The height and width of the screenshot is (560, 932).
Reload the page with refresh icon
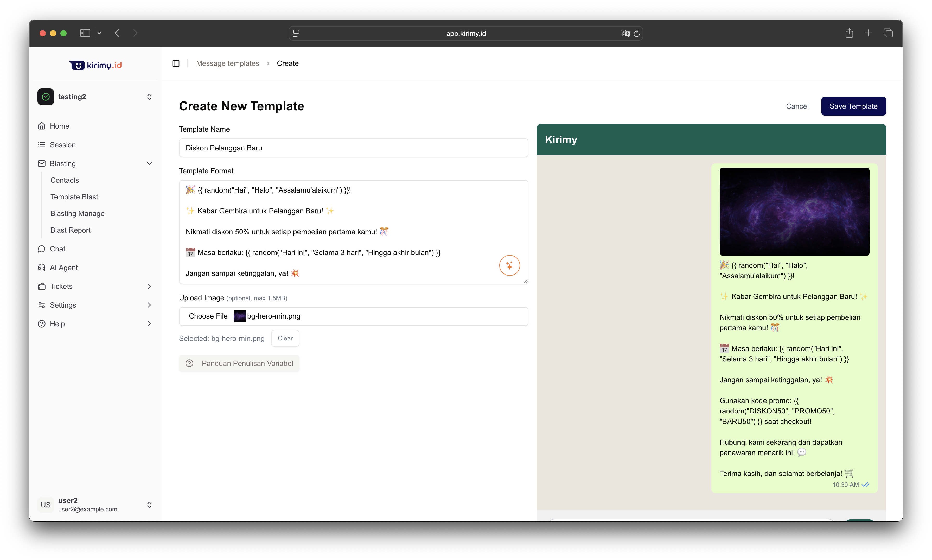click(637, 33)
